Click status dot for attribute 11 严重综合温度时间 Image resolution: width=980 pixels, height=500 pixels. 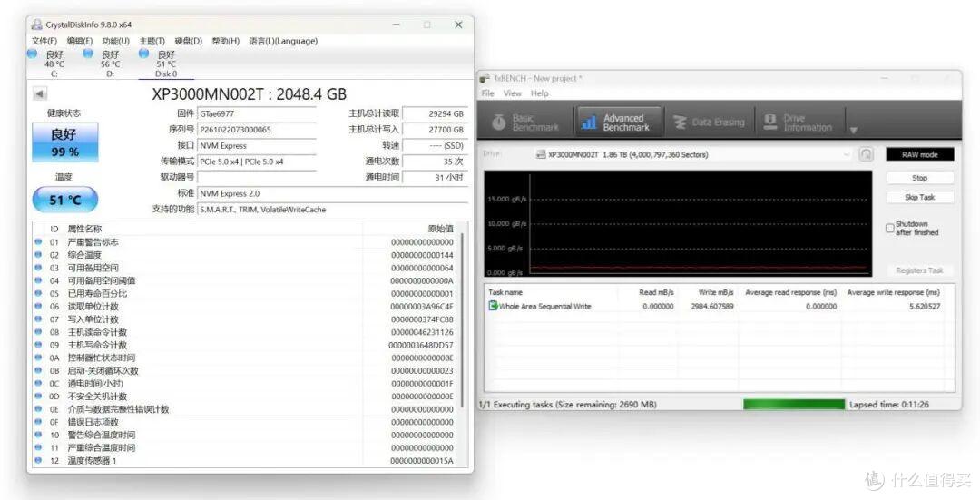point(38,447)
